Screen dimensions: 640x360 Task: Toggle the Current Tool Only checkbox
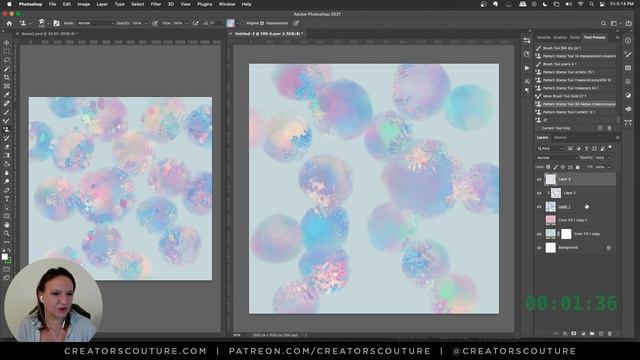(538, 128)
